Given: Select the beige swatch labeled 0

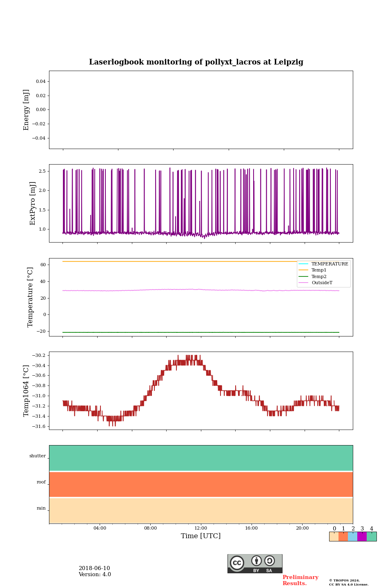Looking at the screenshot, I should [334, 537].
